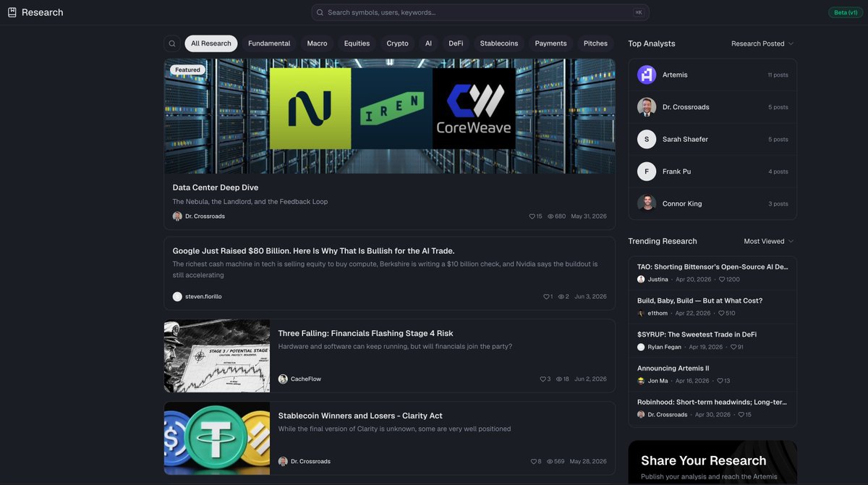Click the CoreWeave featured hero image
The image size is (868, 485).
(x=390, y=116)
